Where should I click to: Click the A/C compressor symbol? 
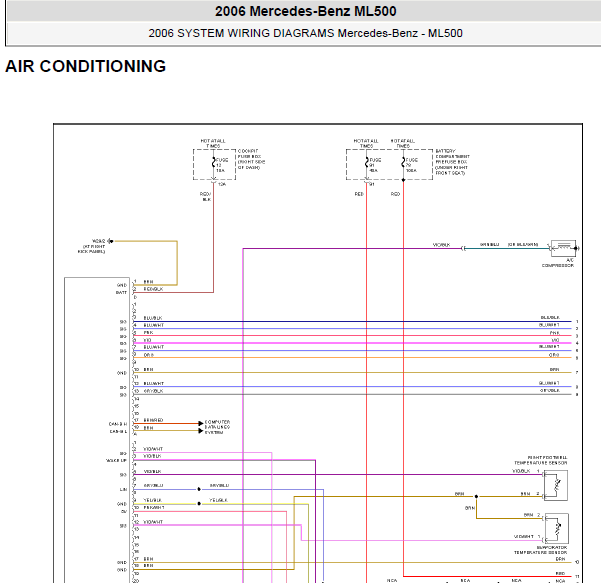point(563,248)
